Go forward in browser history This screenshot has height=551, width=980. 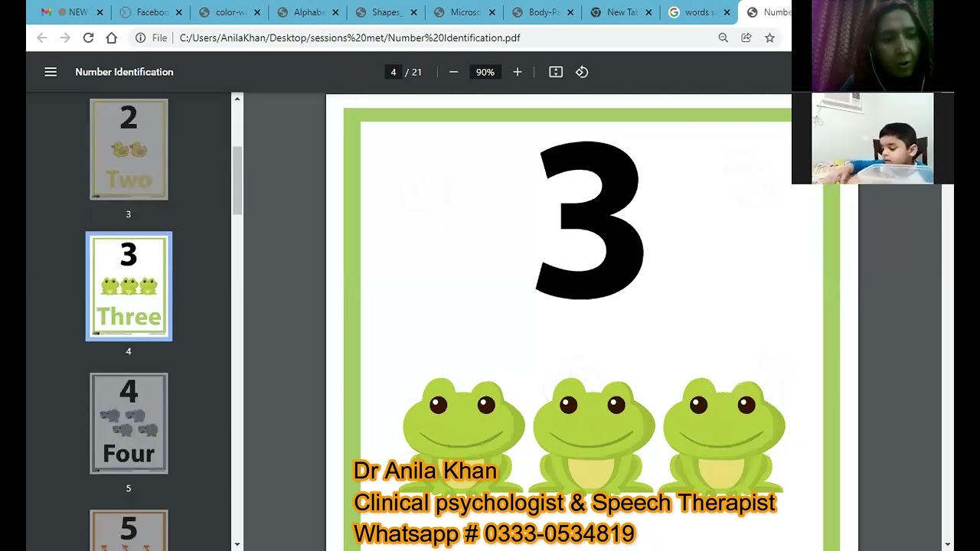coord(65,37)
